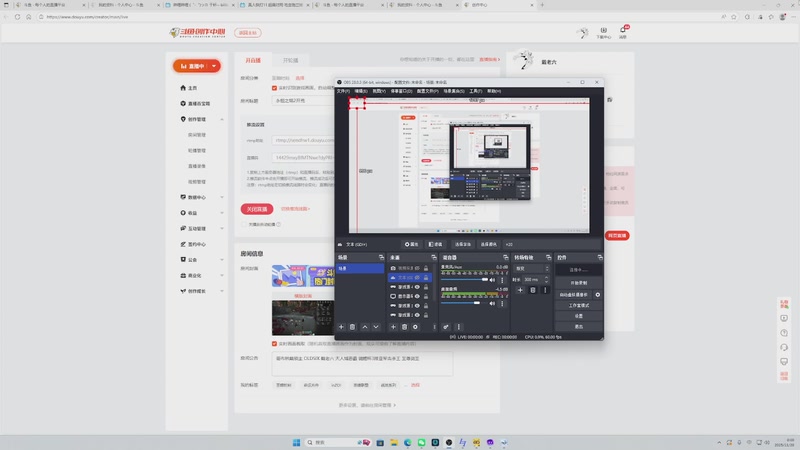The width and height of the screenshot is (800, 450).
Task: Open the OBS 编辑(E) menu
Action: coord(361,91)
